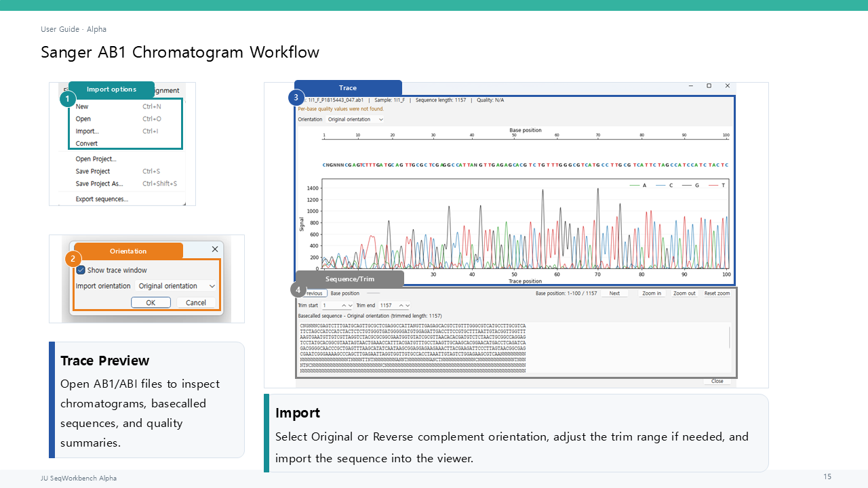Choose Open Project... from the menu

[96, 159]
